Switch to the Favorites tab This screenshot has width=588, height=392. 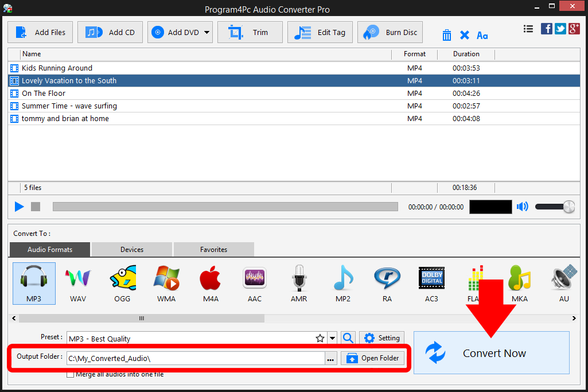click(213, 249)
